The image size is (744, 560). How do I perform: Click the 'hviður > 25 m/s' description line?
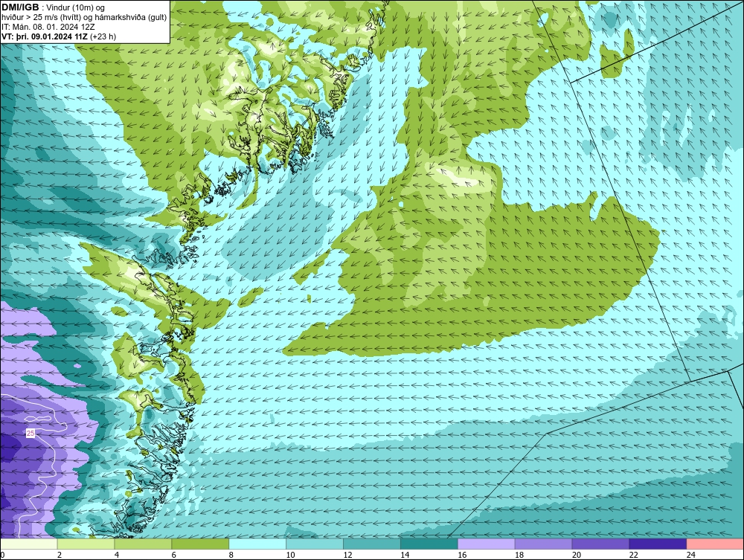(x=84, y=17)
